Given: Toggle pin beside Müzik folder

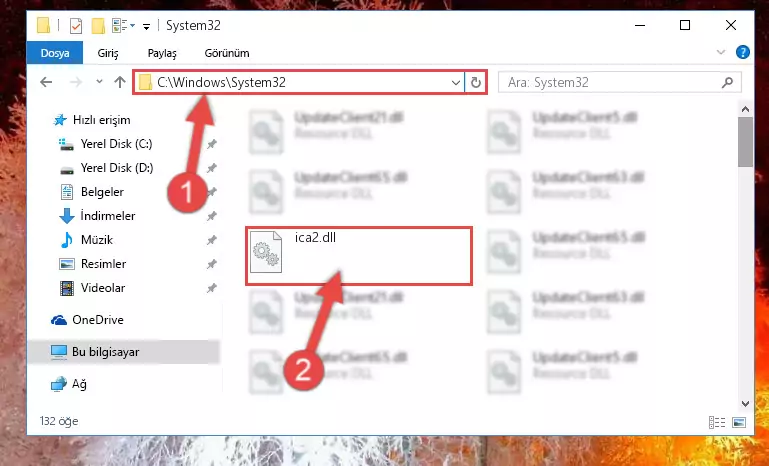Looking at the screenshot, I should point(211,240).
